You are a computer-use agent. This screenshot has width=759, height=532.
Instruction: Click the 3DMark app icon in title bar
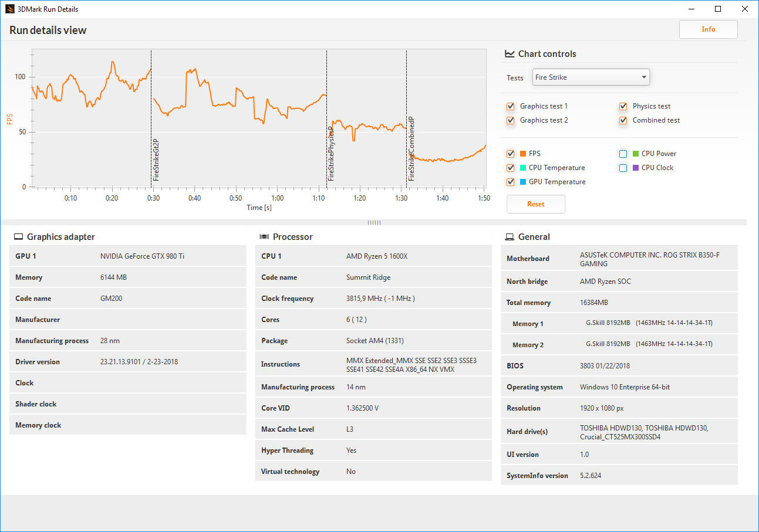11,9
